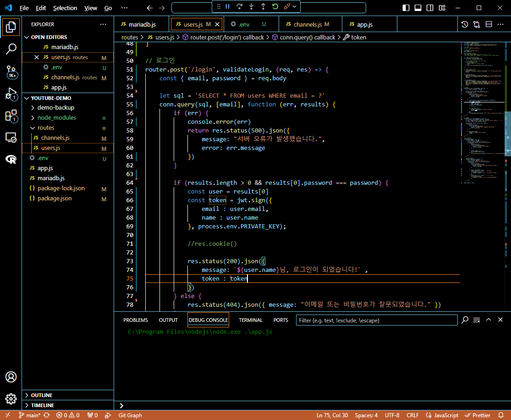511x420 pixels.
Task: Switch to the Terminal panel tab
Action: click(x=251, y=320)
